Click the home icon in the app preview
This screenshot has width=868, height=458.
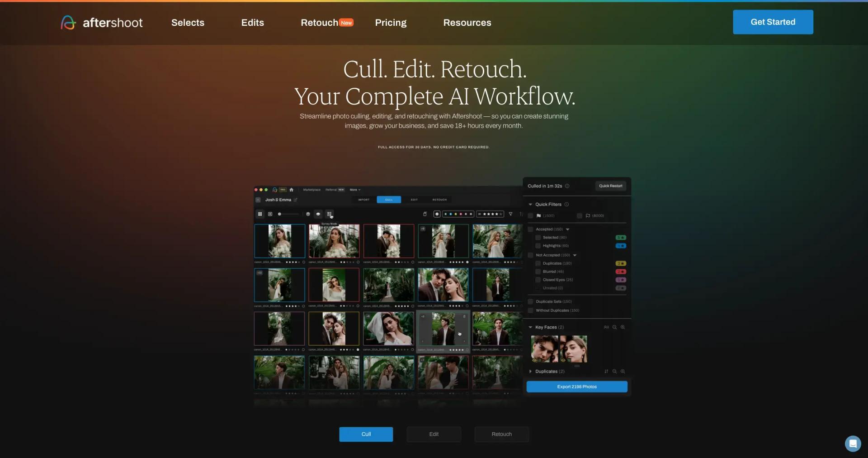coord(292,190)
